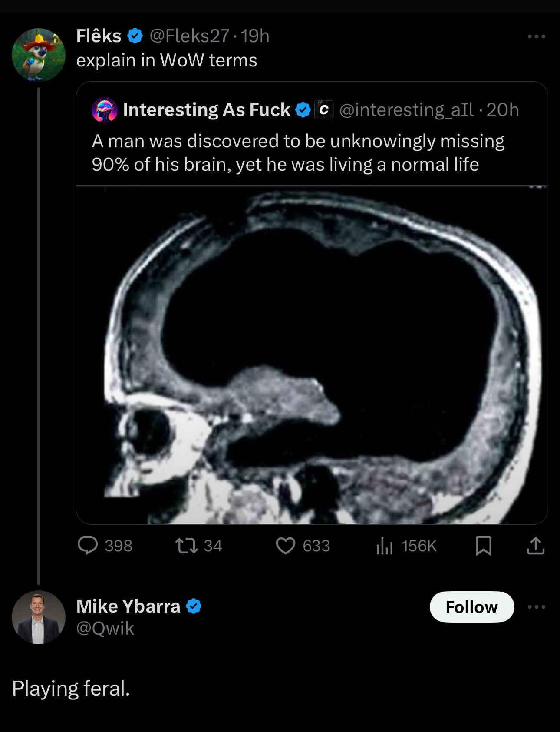Screen dimensions: 560x732
Task: Open quoted tweet text about missing brain
Action: (298, 152)
